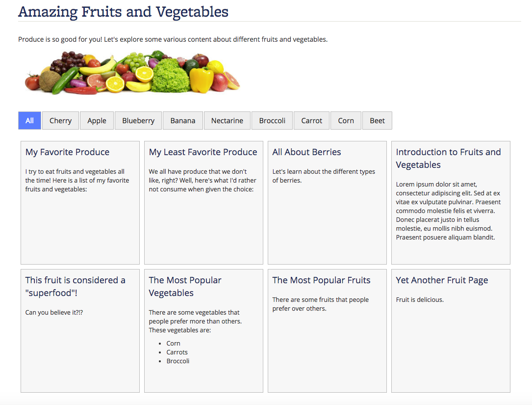Filter content by Carrot

tap(311, 121)
